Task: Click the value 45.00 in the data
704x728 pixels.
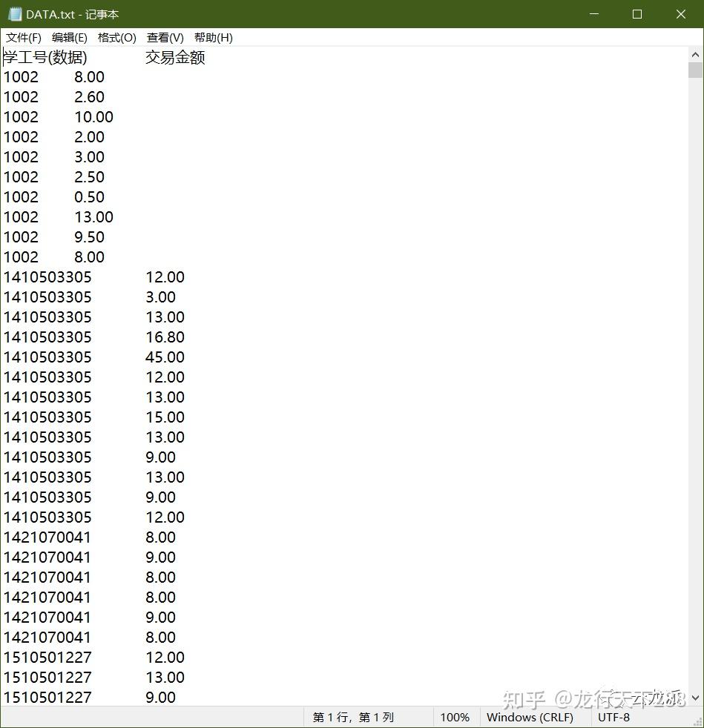Action: 165,357
